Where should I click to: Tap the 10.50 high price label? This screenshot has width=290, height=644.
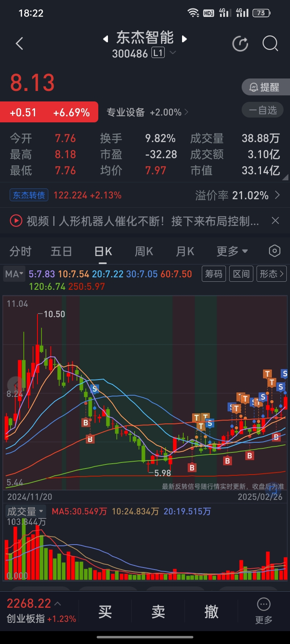pos(54,314)
